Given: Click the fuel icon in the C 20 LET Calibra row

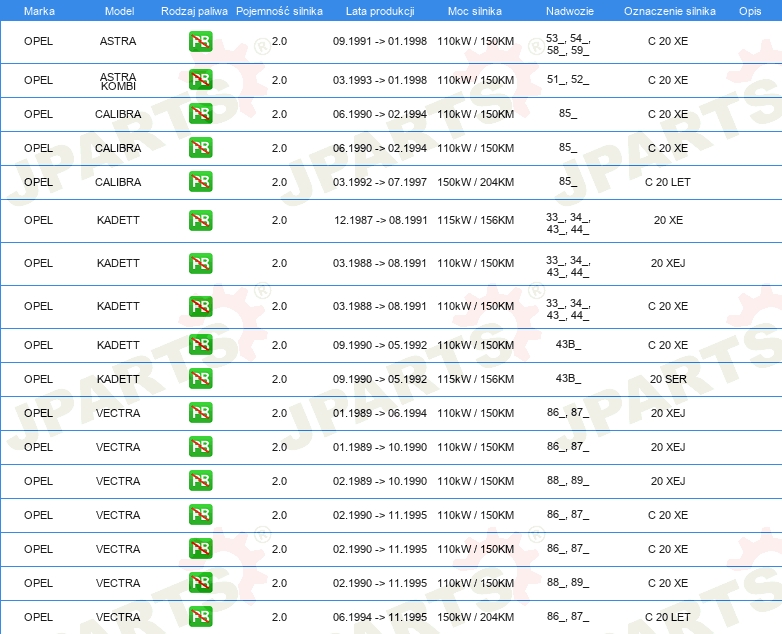Looking at the screenshot, I should [200, 182].
